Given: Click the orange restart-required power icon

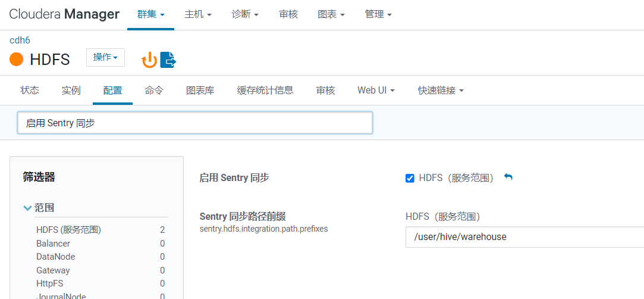Looking at the screenshot, I should click(x=149, y=60).
